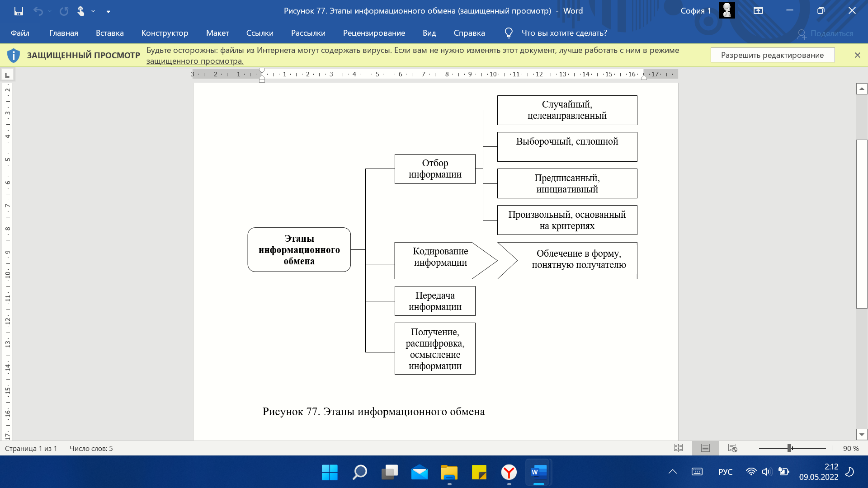Open the Конструктор tab
This screenshot has height=488, width=868.
pyautogui.click(x=165, y=33)
